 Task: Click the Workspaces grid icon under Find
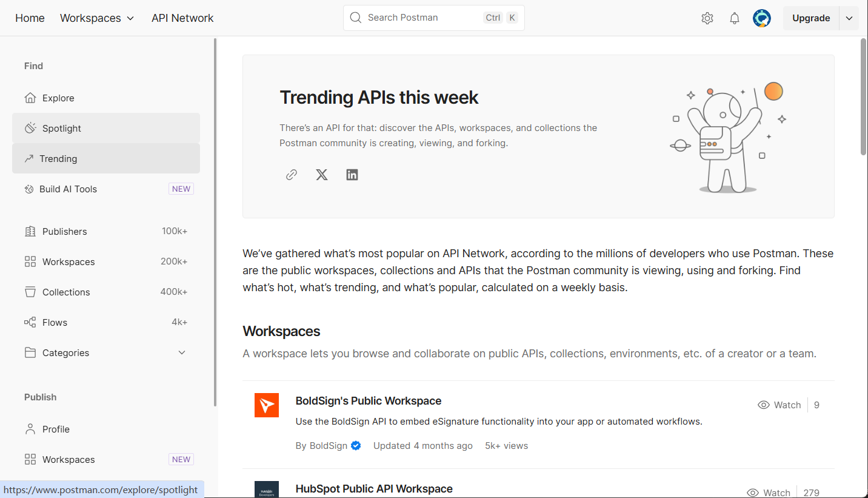click(30, 261)
